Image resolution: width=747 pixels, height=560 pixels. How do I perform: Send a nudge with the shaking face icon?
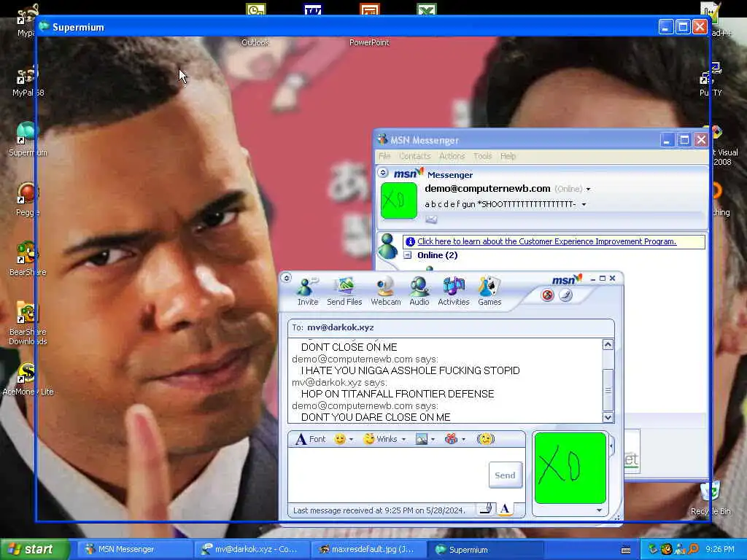485,439
